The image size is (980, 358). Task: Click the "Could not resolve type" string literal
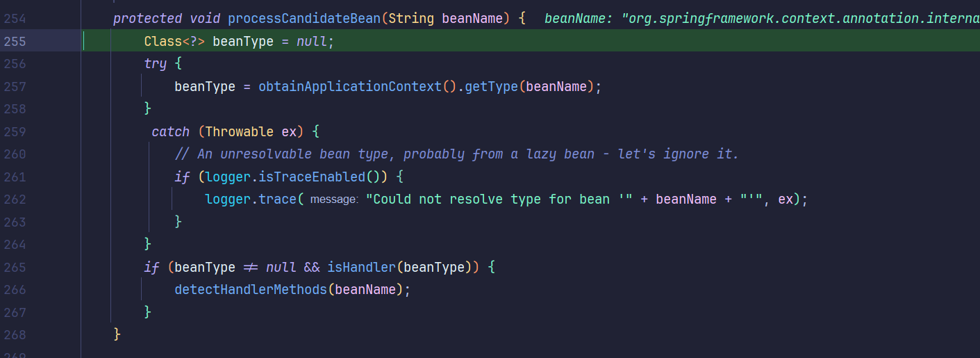[499, 200]
